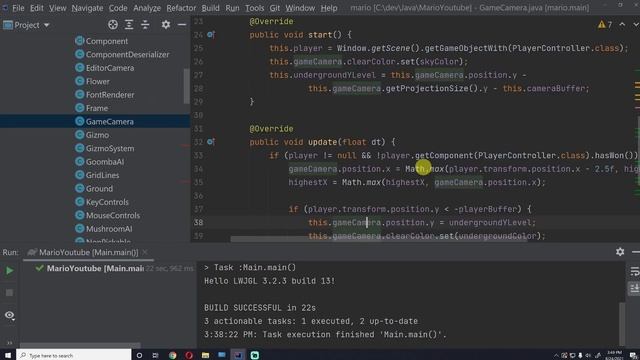
Task: Toggle scroll to end icon in console
Action: [x=634, y=289]
